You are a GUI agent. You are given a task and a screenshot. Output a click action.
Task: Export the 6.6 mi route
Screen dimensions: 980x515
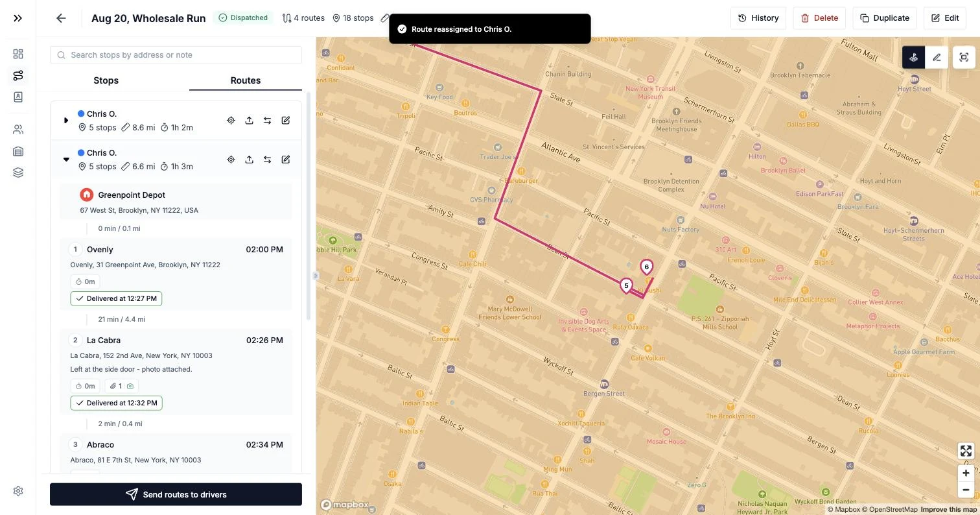tap(249, 160)
